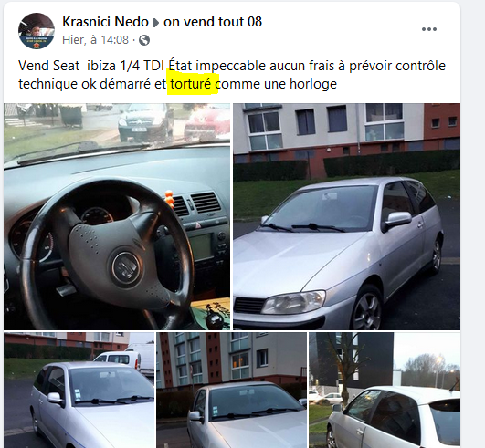Viewport: 485px width, 448px height.
Task: Click the Seat logo on steering wheel
Action: pyautogui.click(x=126, y=267)
